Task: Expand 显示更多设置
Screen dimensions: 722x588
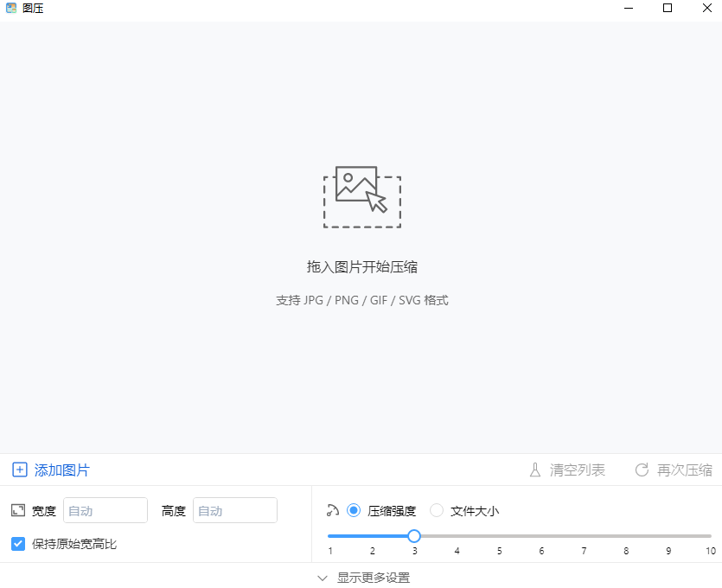Action: [x=376, y=577]
